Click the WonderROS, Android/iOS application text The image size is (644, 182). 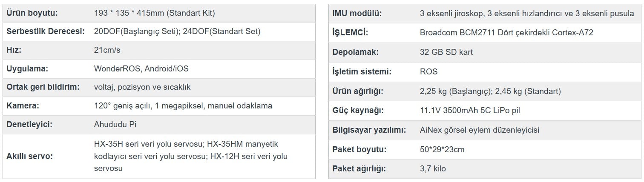click(x=141, y=68)
